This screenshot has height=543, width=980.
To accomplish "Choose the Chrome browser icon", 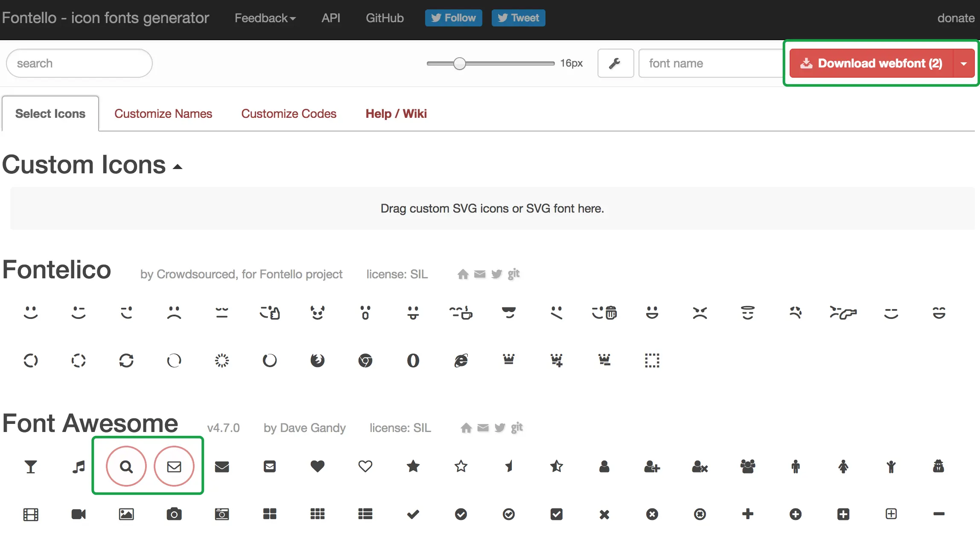I will (x=365, y=361).
